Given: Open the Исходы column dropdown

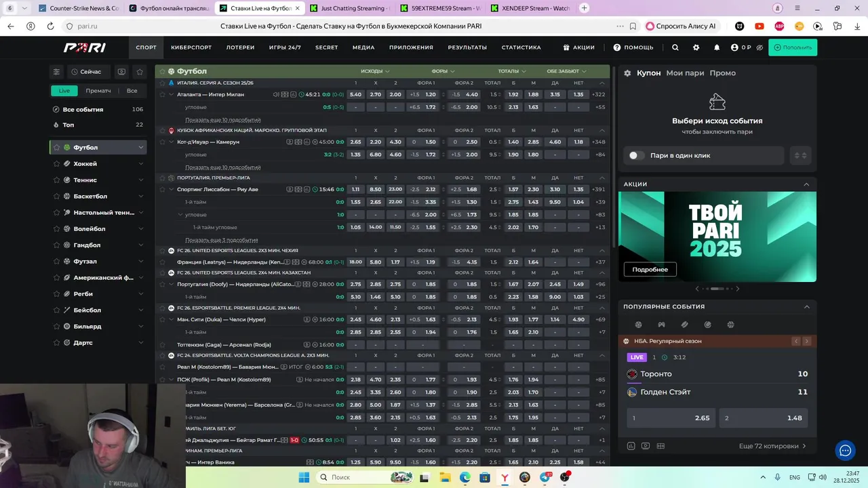Looking at the screenshot, I should 375,71.
